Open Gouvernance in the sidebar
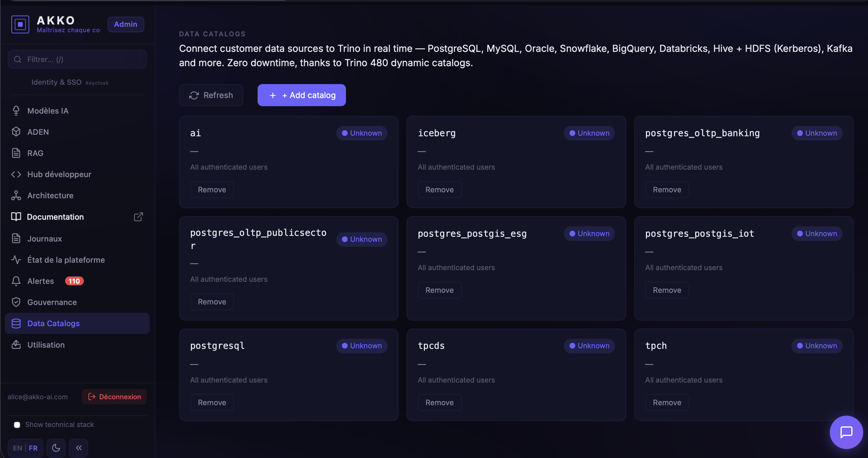The width and height of the screenshot is (868, 458). 77,302
